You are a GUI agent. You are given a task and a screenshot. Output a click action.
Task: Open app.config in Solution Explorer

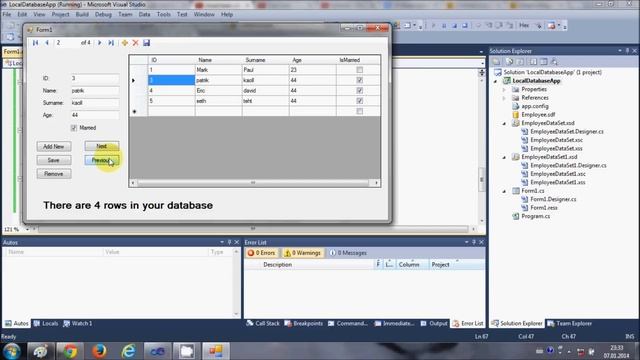click(x=535, y=106)
